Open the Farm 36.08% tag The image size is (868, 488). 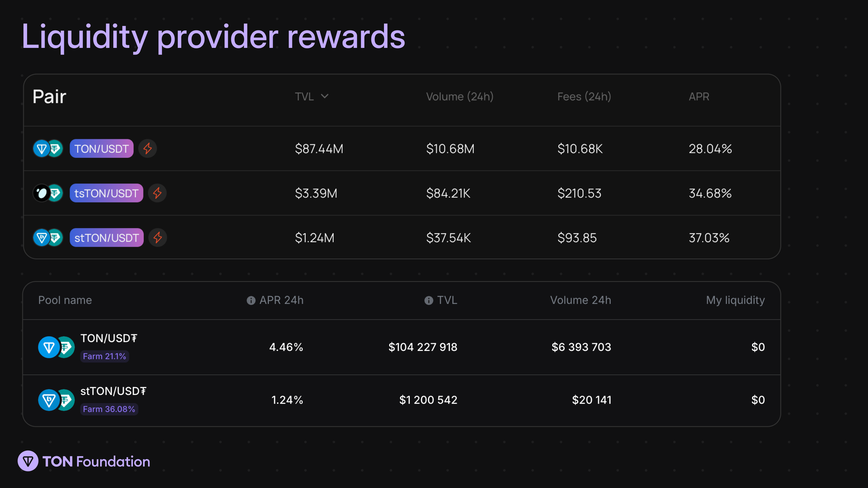point(109,409)
